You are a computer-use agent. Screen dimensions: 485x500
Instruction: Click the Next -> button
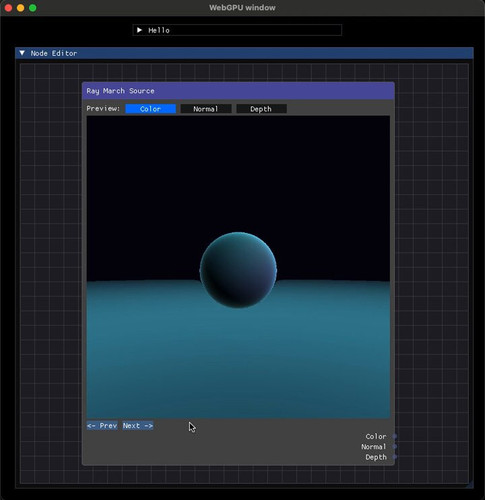[x=138, y=426]
